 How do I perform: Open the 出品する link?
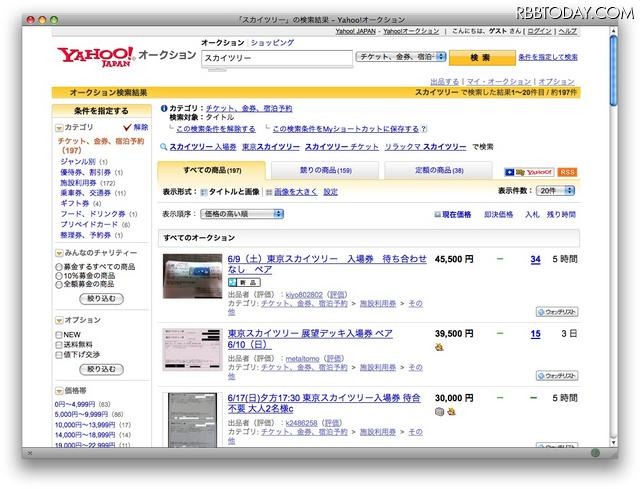tap(444, 82)
